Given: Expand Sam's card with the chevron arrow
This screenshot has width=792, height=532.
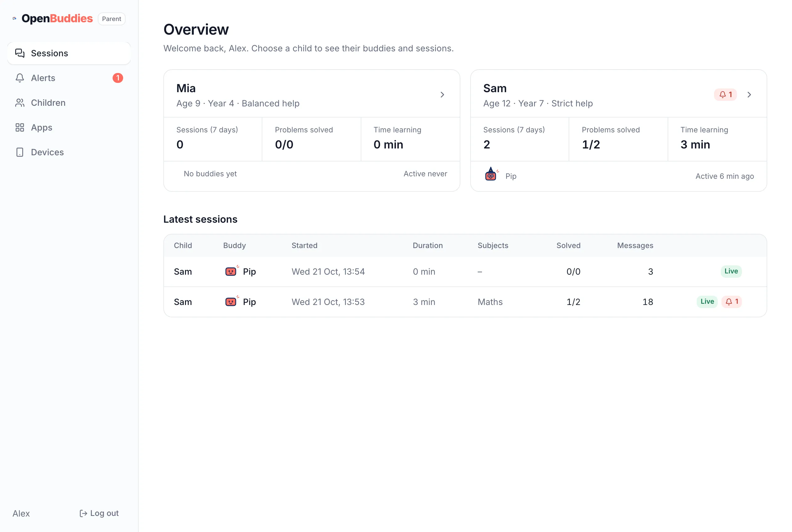Looking at the screenshot, I should 749,95.
